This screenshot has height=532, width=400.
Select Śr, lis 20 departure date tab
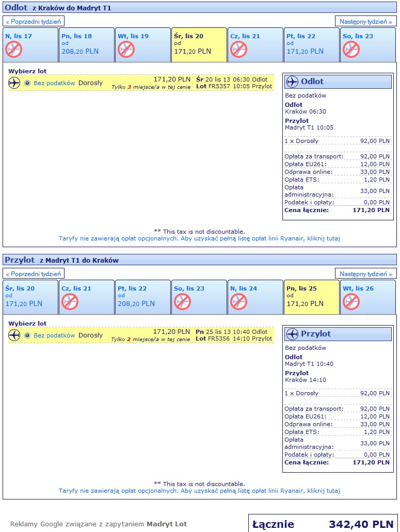click(x=199, y=45)
